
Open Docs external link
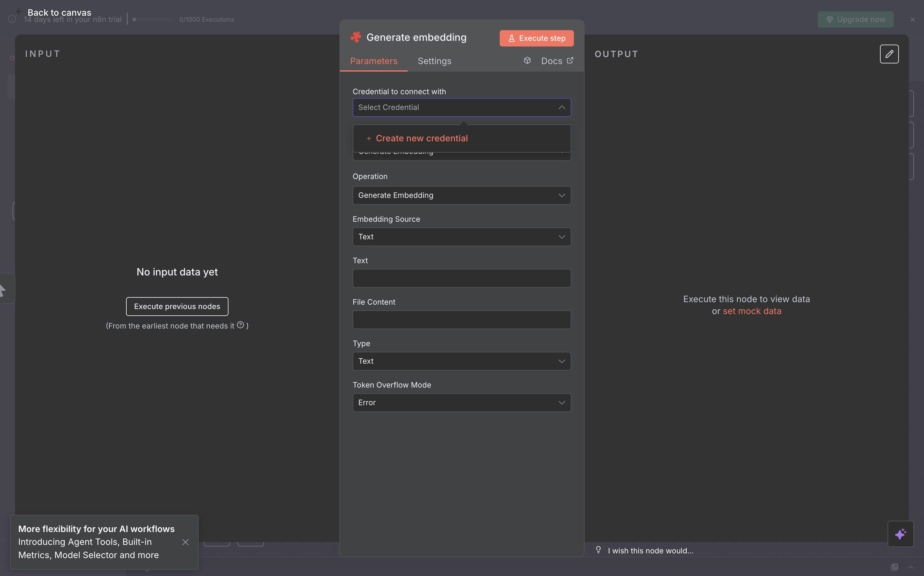[x=557, y=61]
